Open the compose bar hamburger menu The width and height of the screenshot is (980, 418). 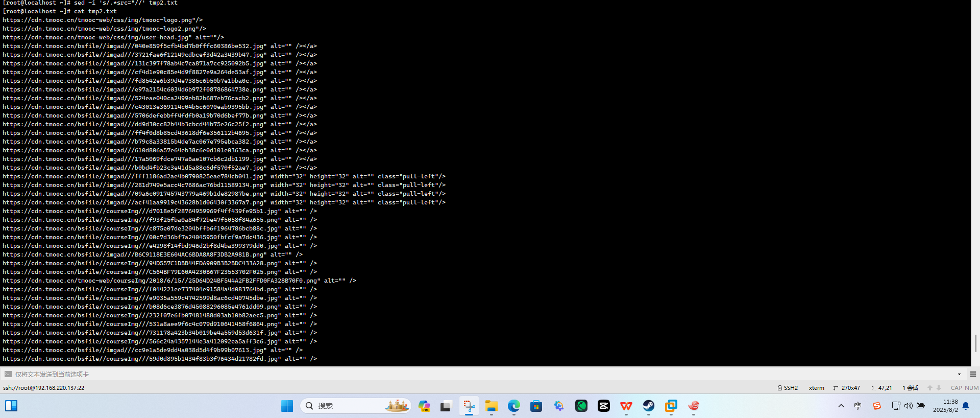point(973,374)
